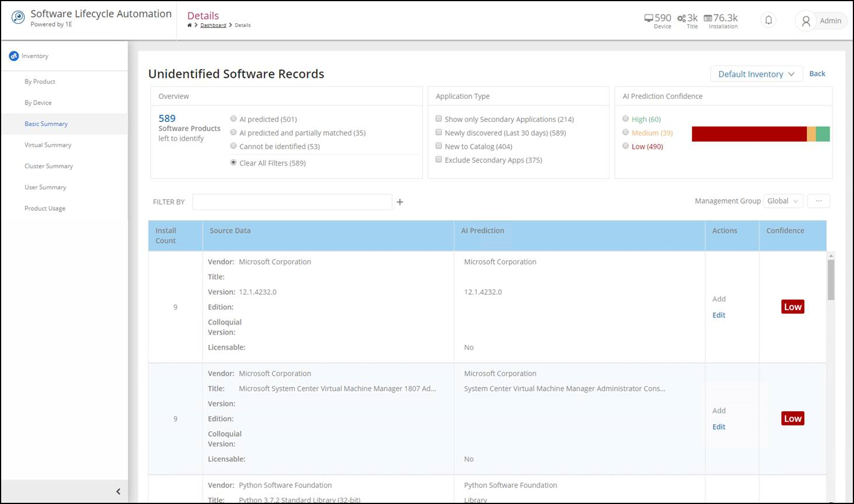Viewport: 854px width, 504px height.
Task: Click the Installation count icon
Action: pos(707,18)
